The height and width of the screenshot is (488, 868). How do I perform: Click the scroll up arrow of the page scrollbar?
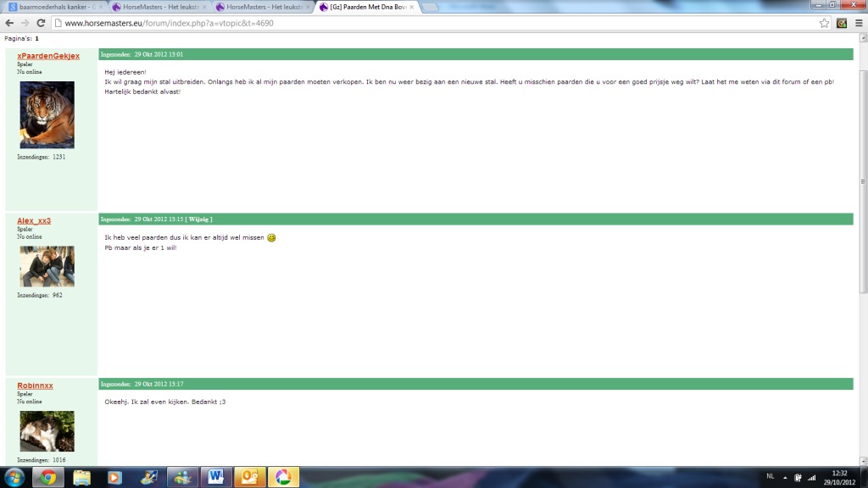(863, 38)
